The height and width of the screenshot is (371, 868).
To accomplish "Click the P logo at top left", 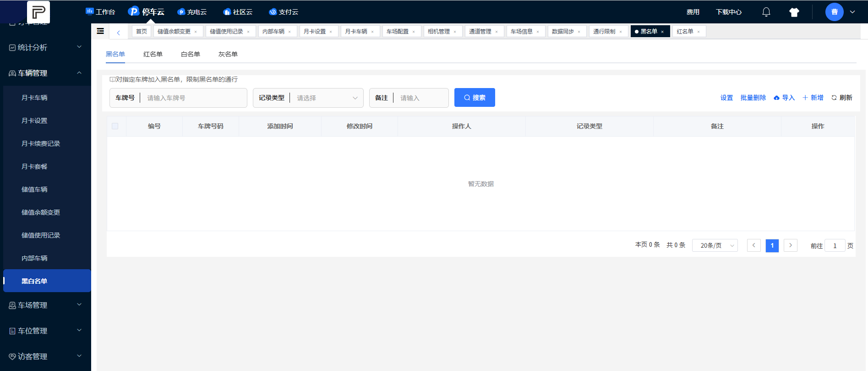I will (38, 12).
